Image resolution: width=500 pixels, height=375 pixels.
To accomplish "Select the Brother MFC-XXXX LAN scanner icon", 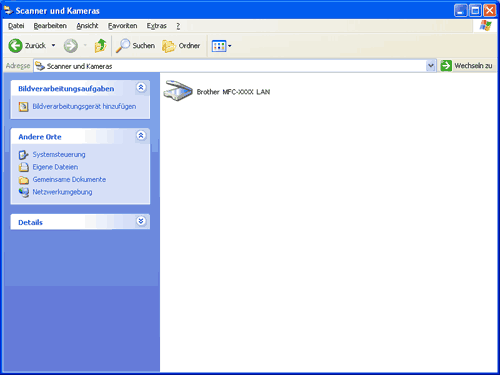I will coord(178,91).
